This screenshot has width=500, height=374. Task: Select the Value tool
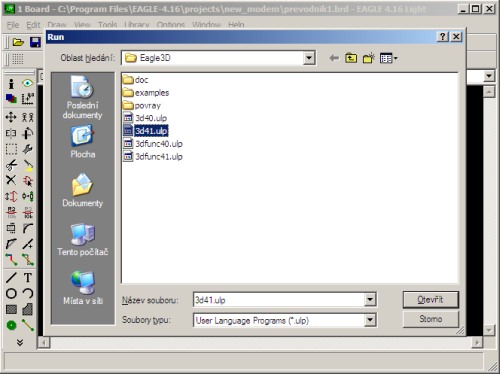28,212
